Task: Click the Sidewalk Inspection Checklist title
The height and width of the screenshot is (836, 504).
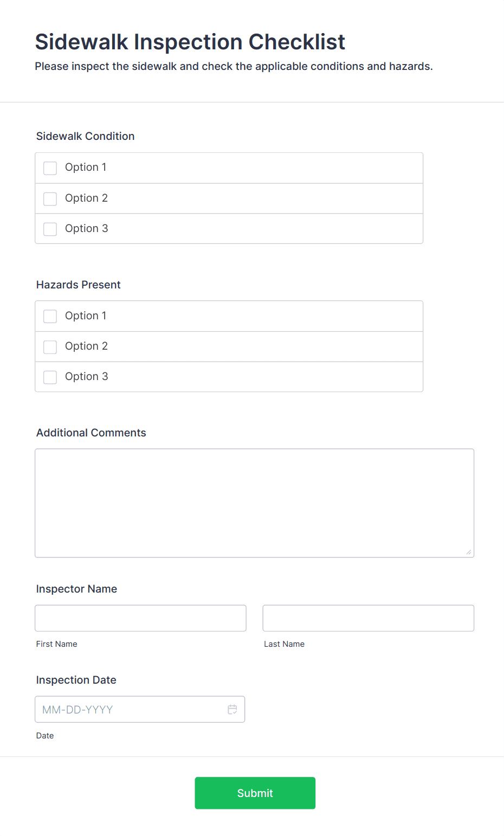Action: tap(190, 42)
